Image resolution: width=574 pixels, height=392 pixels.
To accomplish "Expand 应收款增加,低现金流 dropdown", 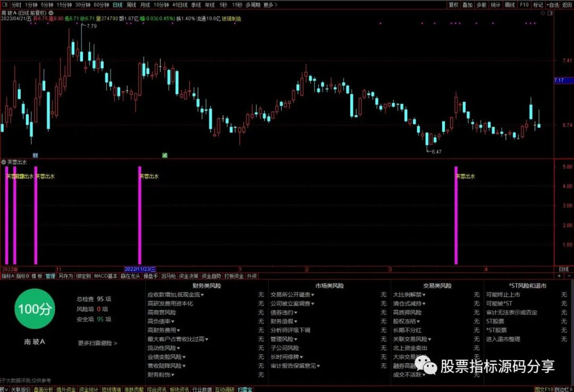I will (176, 295).
